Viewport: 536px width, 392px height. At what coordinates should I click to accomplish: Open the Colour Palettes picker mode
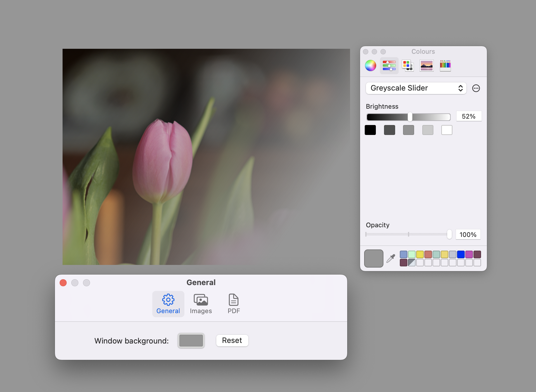point(408,65)
